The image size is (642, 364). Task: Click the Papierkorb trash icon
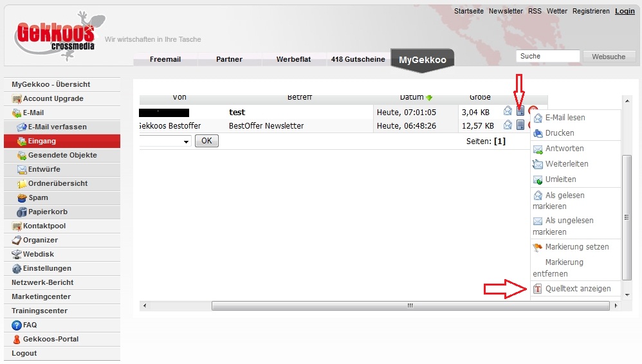coord(22,212)
